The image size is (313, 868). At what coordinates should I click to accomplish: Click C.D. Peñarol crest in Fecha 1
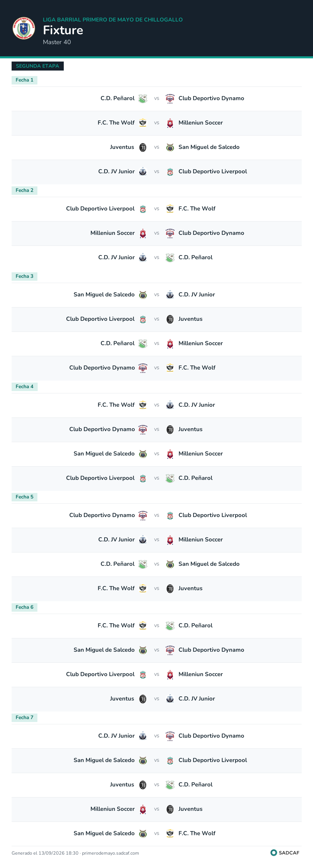tap(143, 99)
